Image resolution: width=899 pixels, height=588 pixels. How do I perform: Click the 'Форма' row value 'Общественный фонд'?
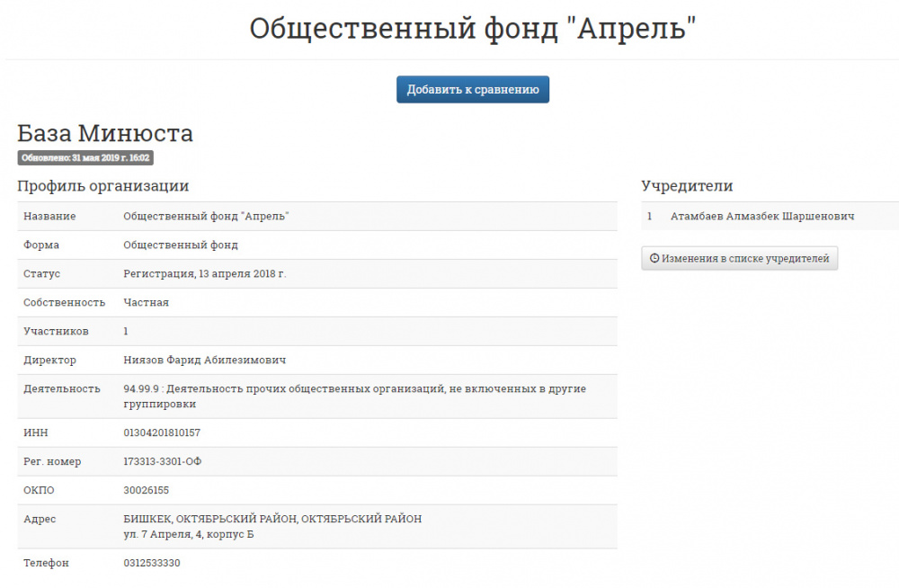point(180,245)
